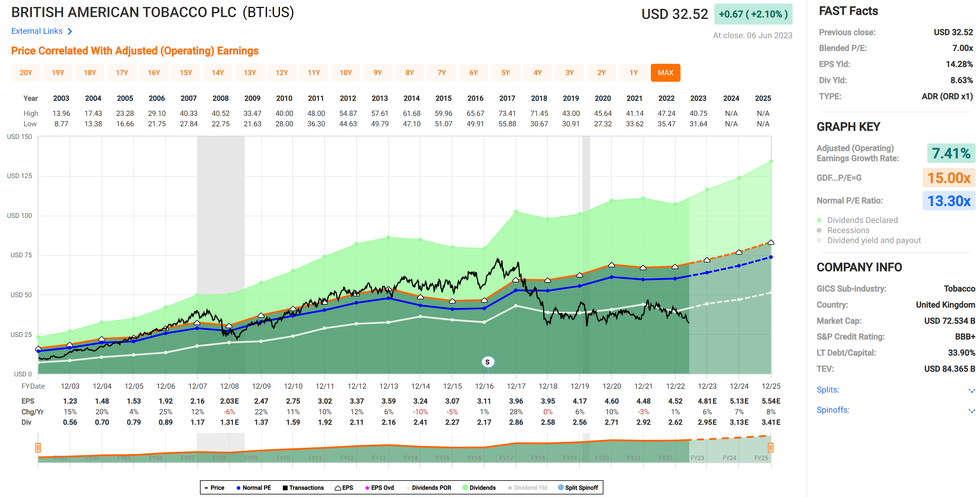The width and height of the screenshot is (980, 497).
Task: Switch to the 14Y range
Action: 218,73
